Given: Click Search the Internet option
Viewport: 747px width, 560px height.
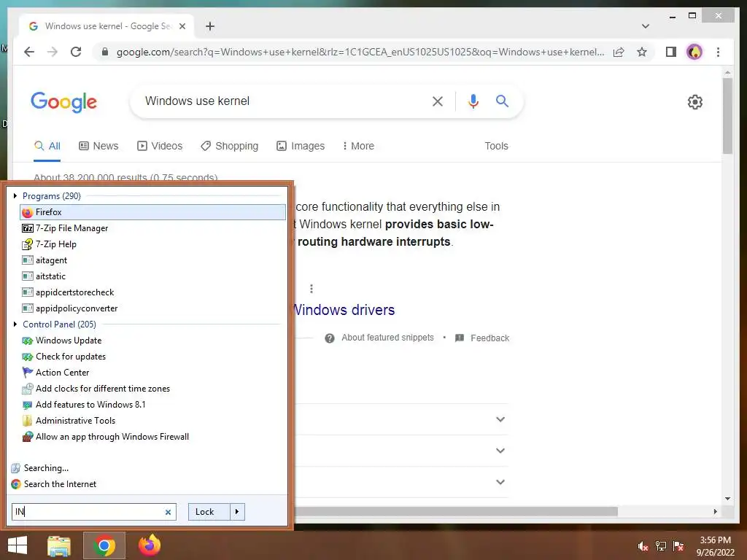Looking at the screenshot, I should [60, 484].
